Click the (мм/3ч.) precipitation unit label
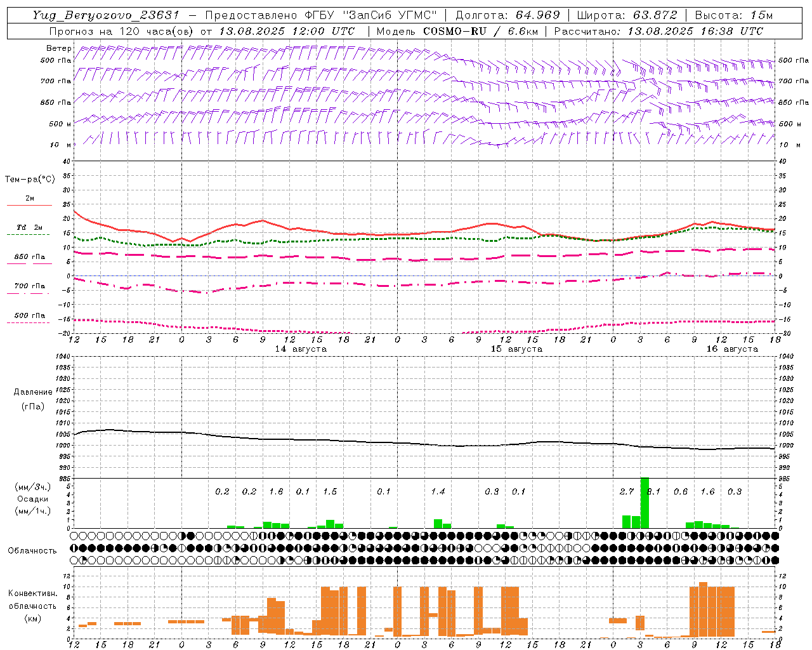812x650 pixels. tap(33, 487)
